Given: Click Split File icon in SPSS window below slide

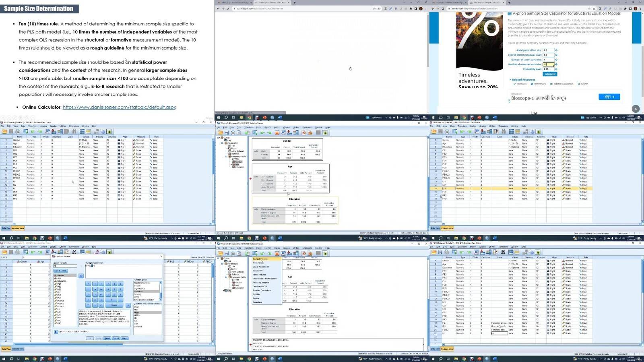Looking at the screenshot, I should pyautogui.click(x=82, y=131).
